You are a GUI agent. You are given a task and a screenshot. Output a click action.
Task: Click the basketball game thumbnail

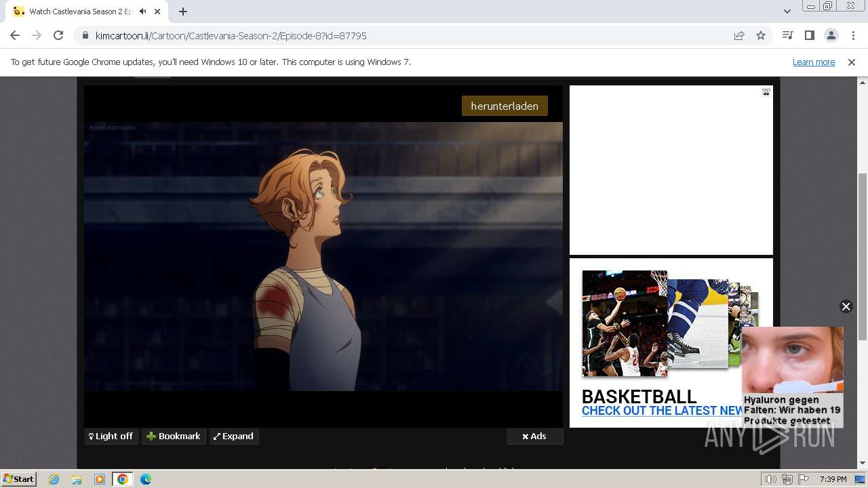(x=625, y=323)
